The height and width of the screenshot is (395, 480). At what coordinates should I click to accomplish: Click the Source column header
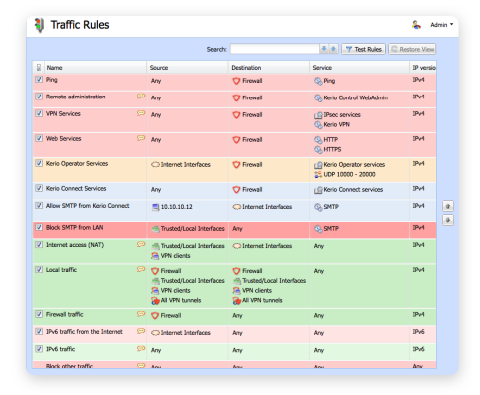pyautogui.click(x=187, y=68)
